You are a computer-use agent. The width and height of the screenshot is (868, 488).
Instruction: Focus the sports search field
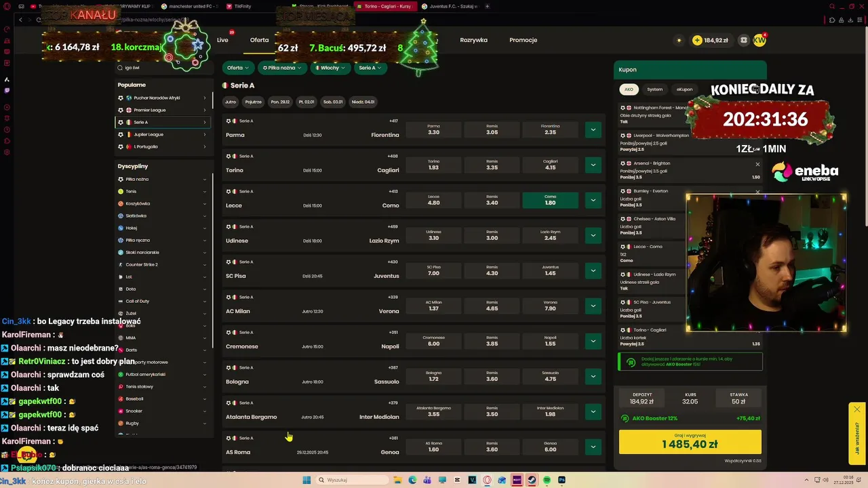pos(163,68)
